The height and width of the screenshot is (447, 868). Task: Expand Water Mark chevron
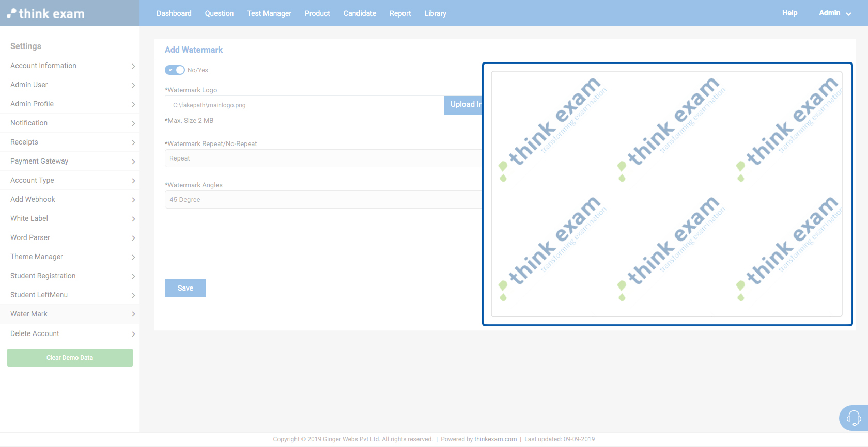[133, 314]
